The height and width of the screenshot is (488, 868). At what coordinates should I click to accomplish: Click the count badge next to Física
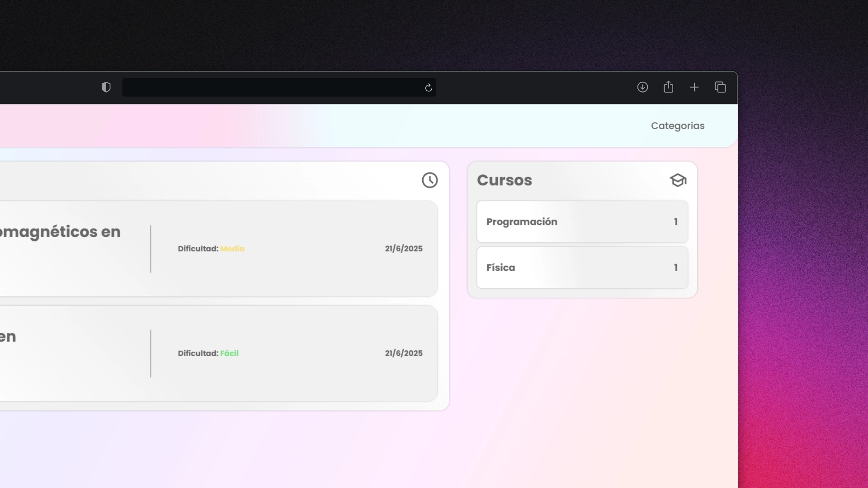[676, 267]
